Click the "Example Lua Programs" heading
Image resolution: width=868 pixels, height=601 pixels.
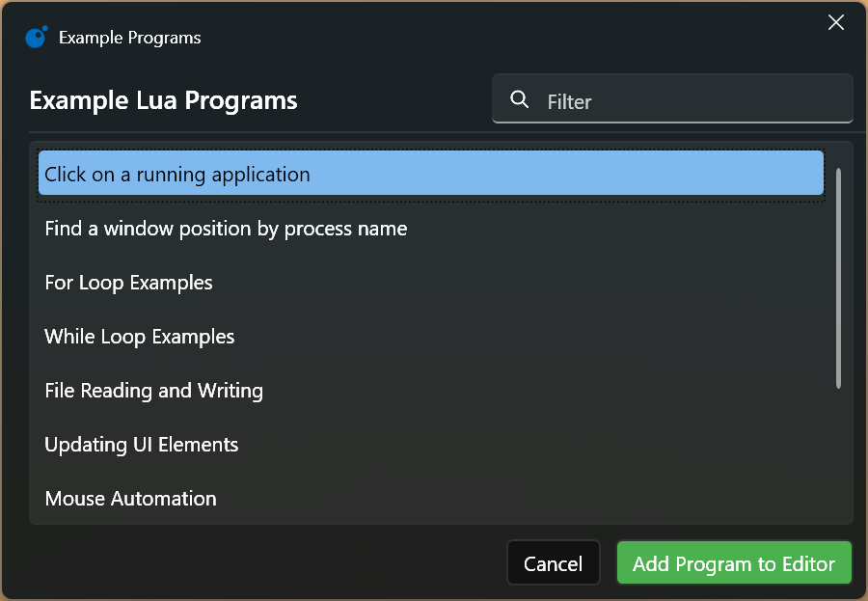pyautogui.click(x=163, y=100)
